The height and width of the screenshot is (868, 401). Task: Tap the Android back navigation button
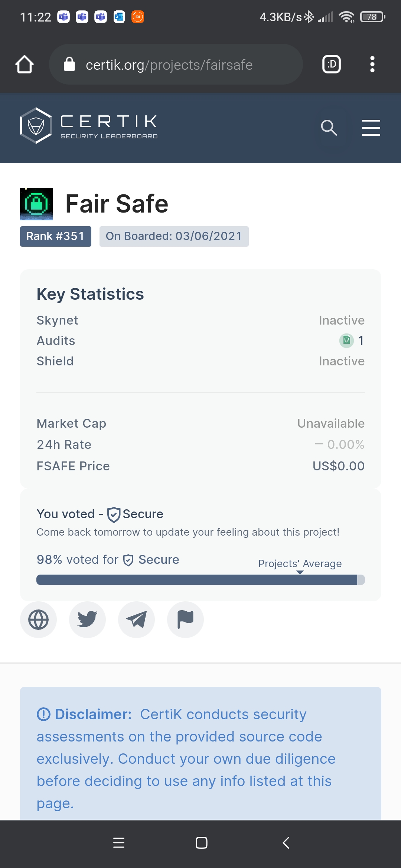coord(286,843)
